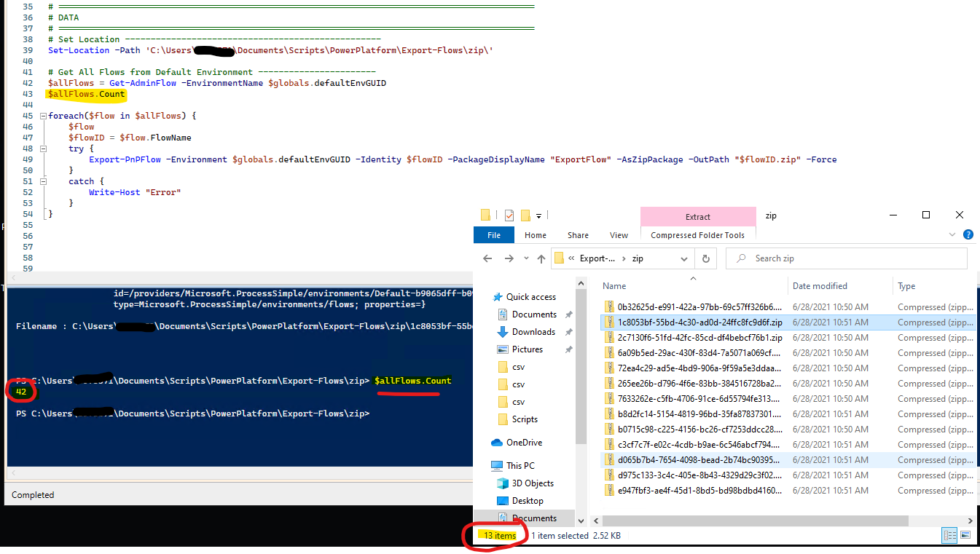
Task: Click the zip folder icon in the address bar
Action: pyautogui.click(x=559, y=258)
